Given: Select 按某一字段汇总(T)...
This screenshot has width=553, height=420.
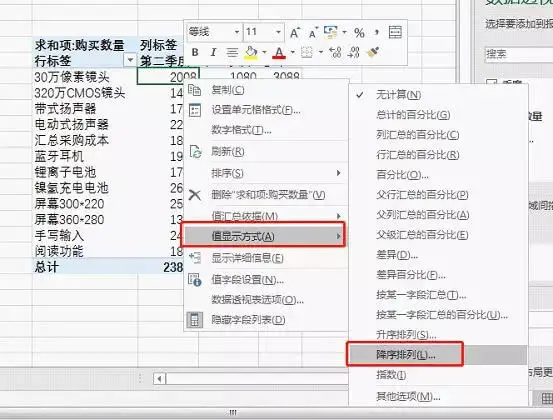Looking at the screenshot, I should point(438,295).
